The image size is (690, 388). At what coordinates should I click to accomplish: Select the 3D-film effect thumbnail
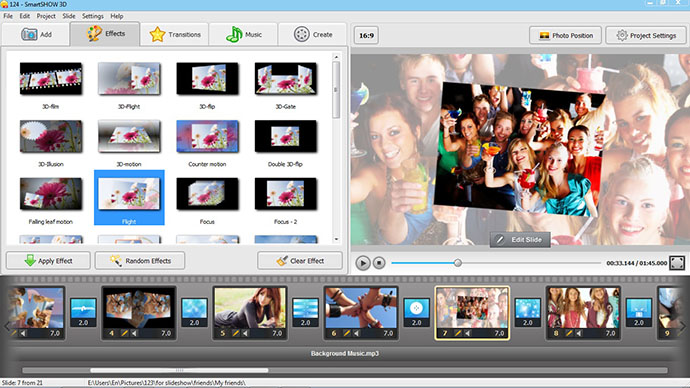pyautogui.click(x=51, y=79)
